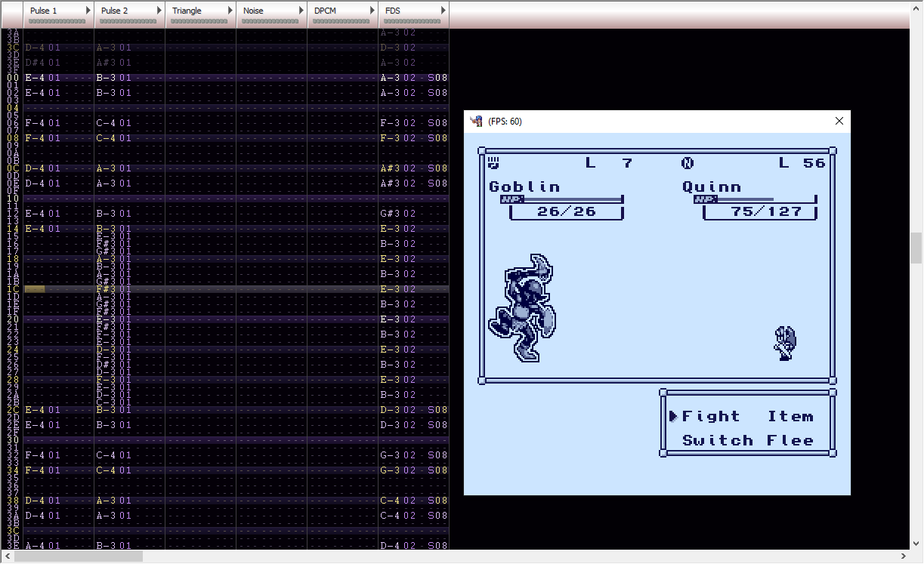Select A-4 note in row 3E Pulse 1

(x=34, y=546)
